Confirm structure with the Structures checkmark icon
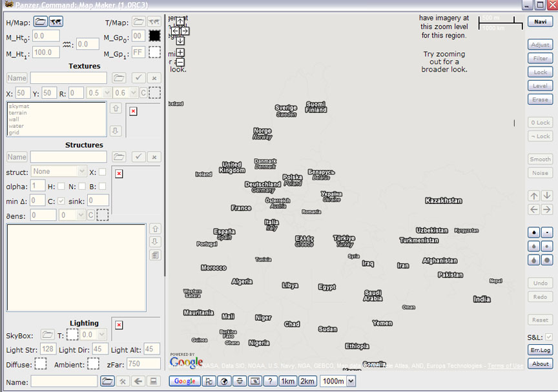558x392 pixels. point(138,157)
